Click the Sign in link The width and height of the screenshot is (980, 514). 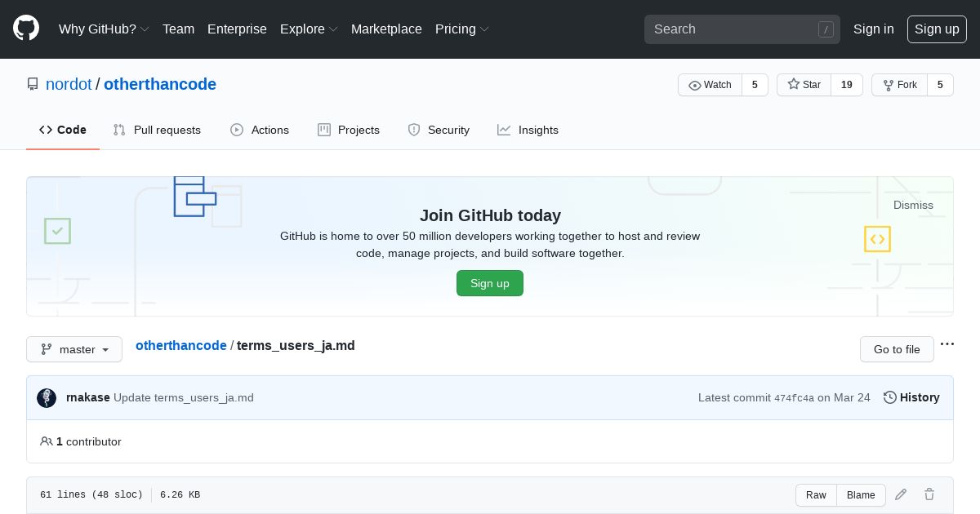pos(874,29)
